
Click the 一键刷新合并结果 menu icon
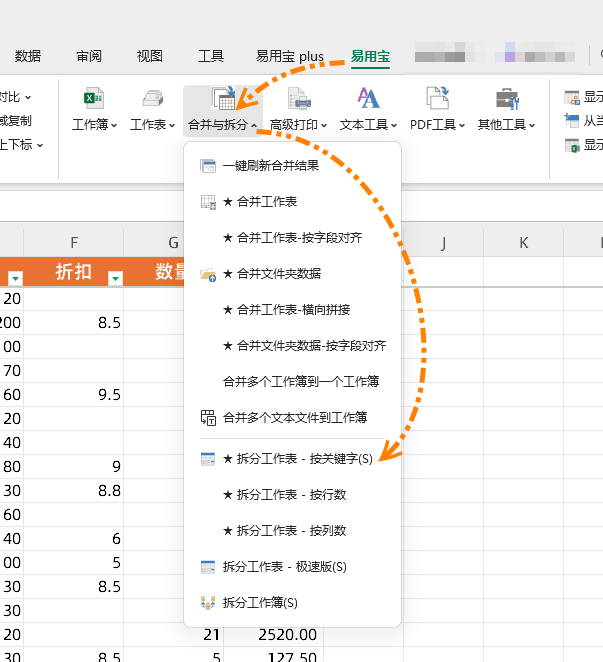[208, 166]
